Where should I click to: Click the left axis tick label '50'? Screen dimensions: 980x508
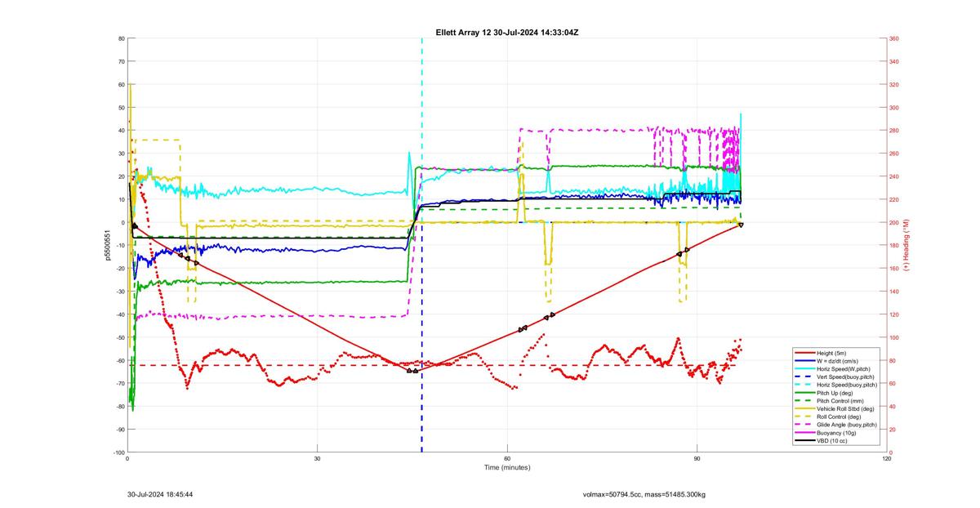(x=121, y=107)
